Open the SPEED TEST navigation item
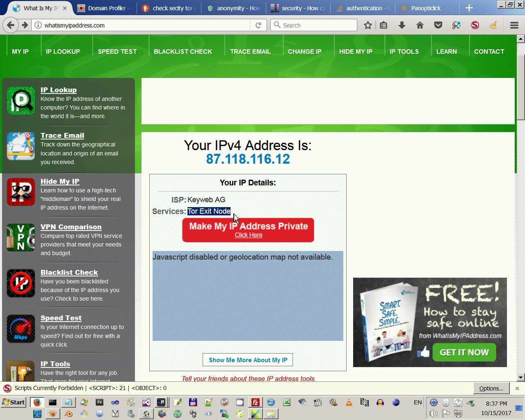Screen dimensions: 525x420 (x=117, y=52)
